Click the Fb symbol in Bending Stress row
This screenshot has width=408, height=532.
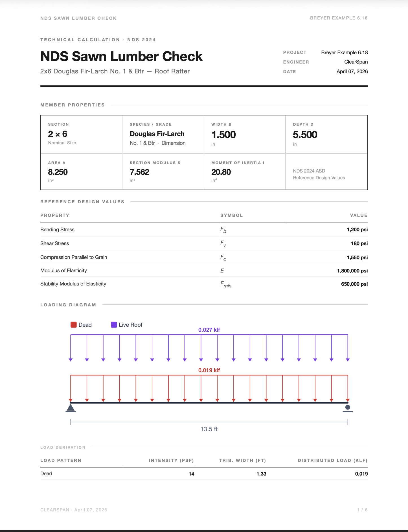point(223,230)
